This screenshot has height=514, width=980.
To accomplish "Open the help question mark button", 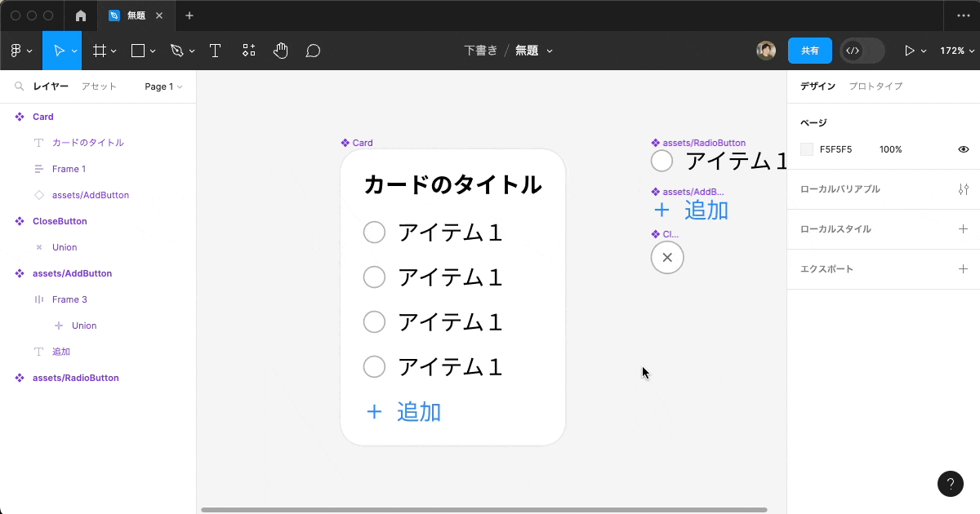I will point(951,484).
